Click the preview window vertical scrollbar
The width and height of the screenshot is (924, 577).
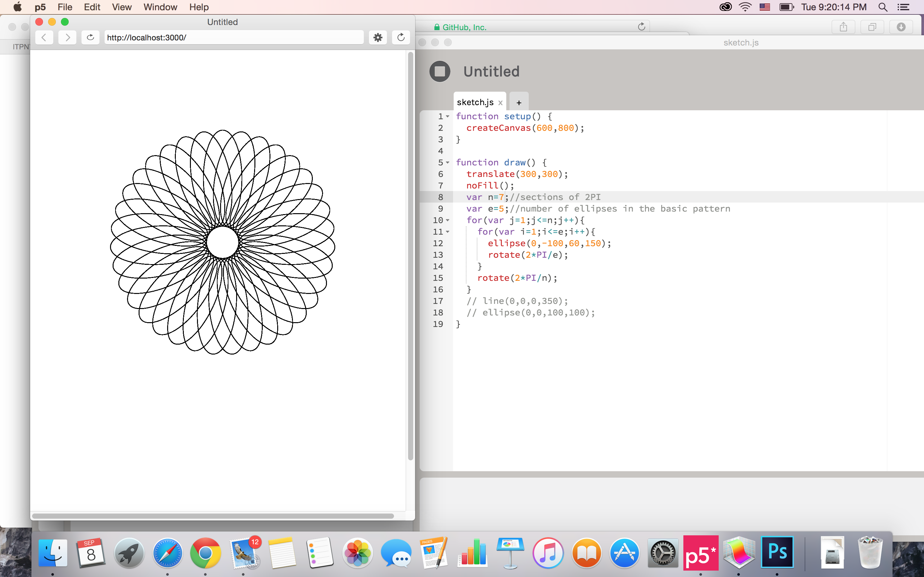coord(410,256)
